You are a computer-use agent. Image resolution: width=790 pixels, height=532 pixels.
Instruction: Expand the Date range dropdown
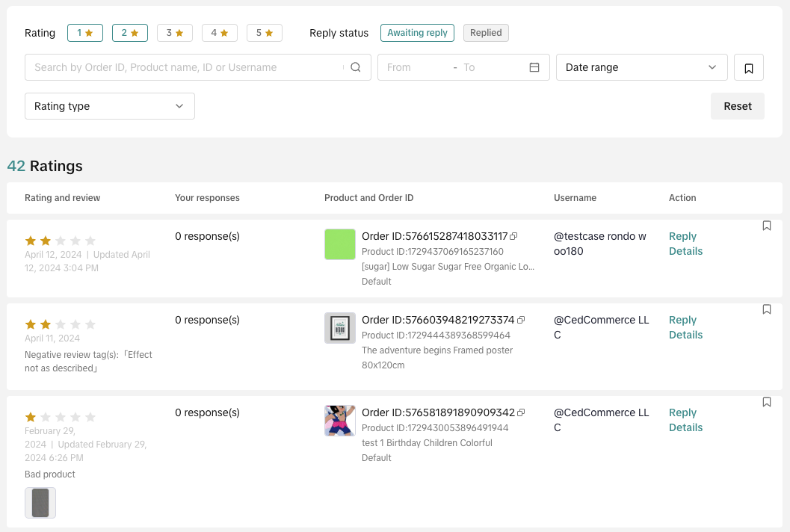(641, 67)
